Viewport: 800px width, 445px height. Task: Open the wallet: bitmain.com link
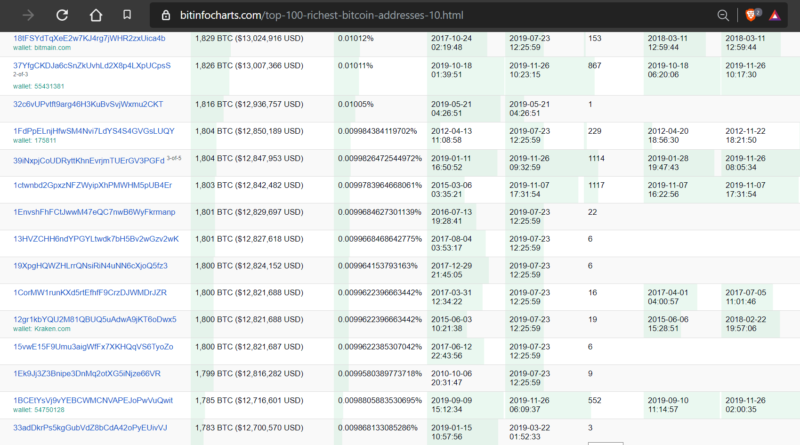41,48
